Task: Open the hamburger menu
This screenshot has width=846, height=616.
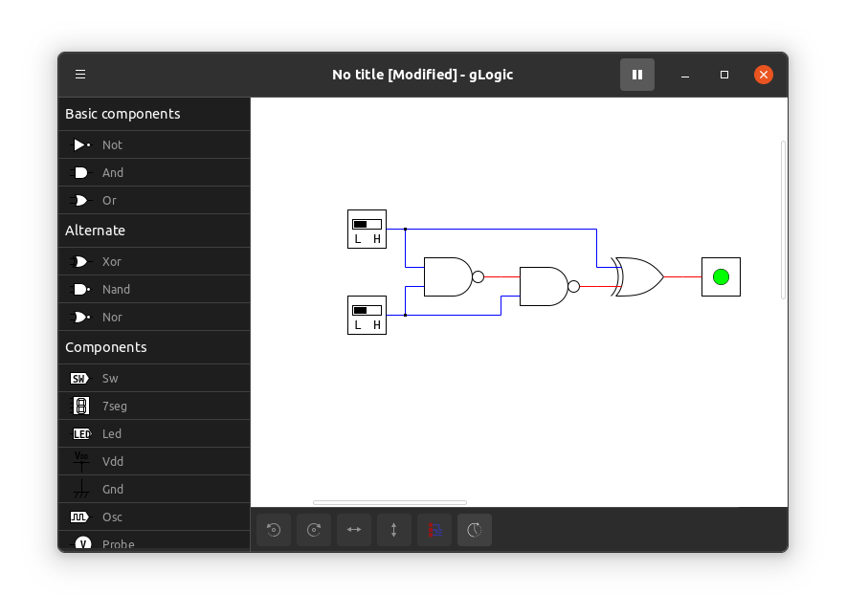Action: 80,75
